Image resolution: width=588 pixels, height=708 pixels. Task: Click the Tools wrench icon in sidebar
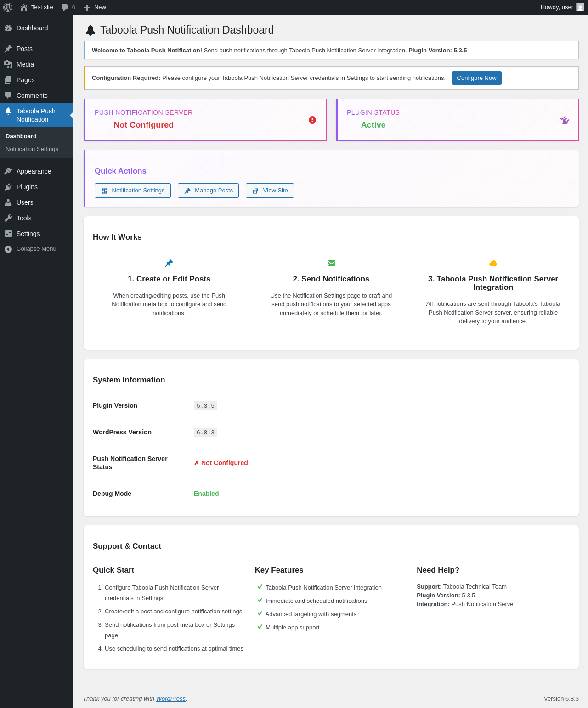pos(8,218)
